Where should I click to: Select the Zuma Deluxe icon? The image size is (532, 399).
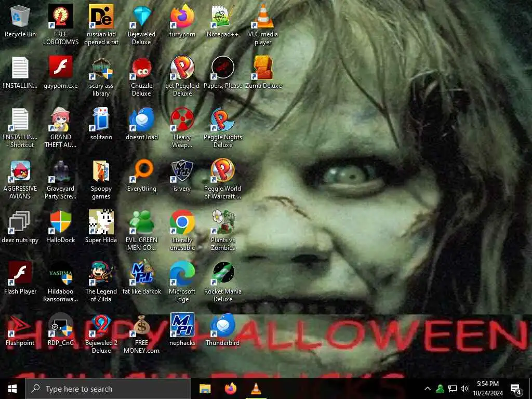[x=263, y=68]
